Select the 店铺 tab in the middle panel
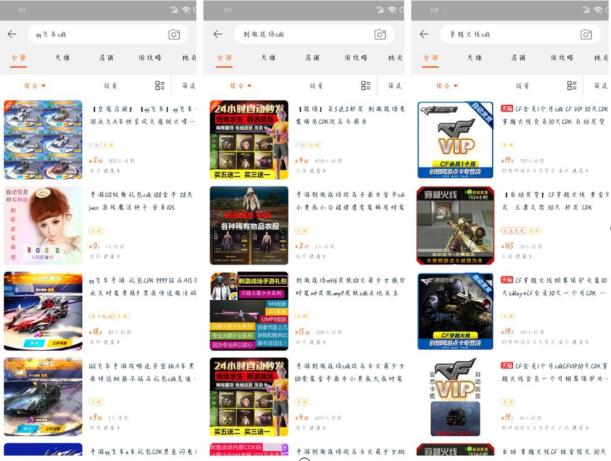 (x=312, y=59)
